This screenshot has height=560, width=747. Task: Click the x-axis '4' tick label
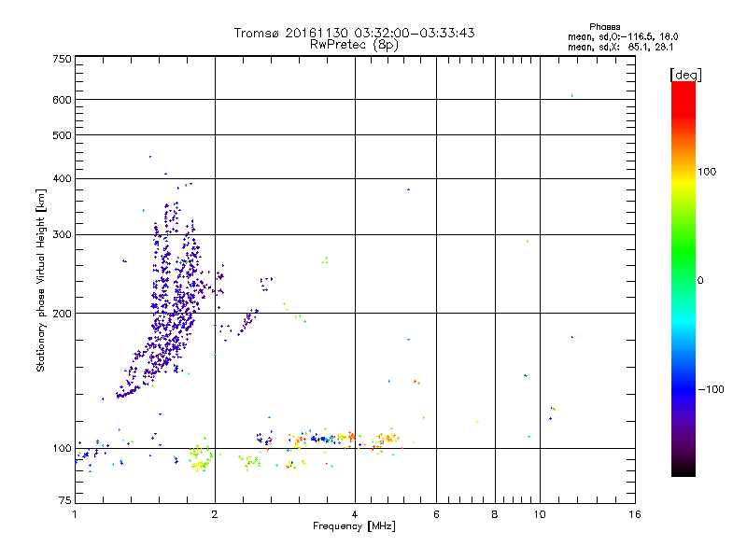355,514
